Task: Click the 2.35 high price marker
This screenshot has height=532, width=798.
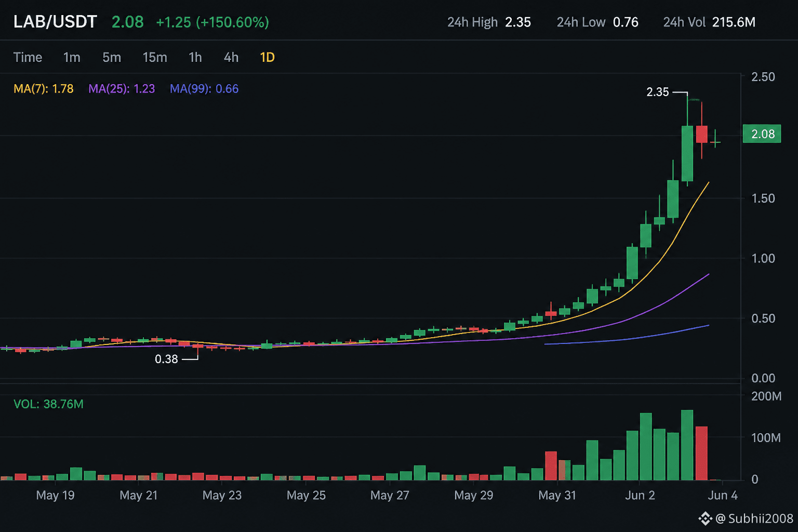Action: 658,92
